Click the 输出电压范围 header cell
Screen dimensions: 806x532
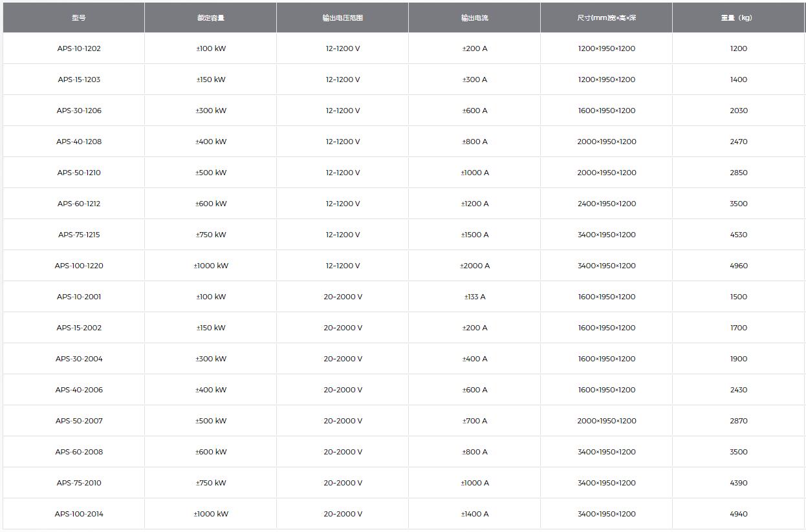[343, 18]
